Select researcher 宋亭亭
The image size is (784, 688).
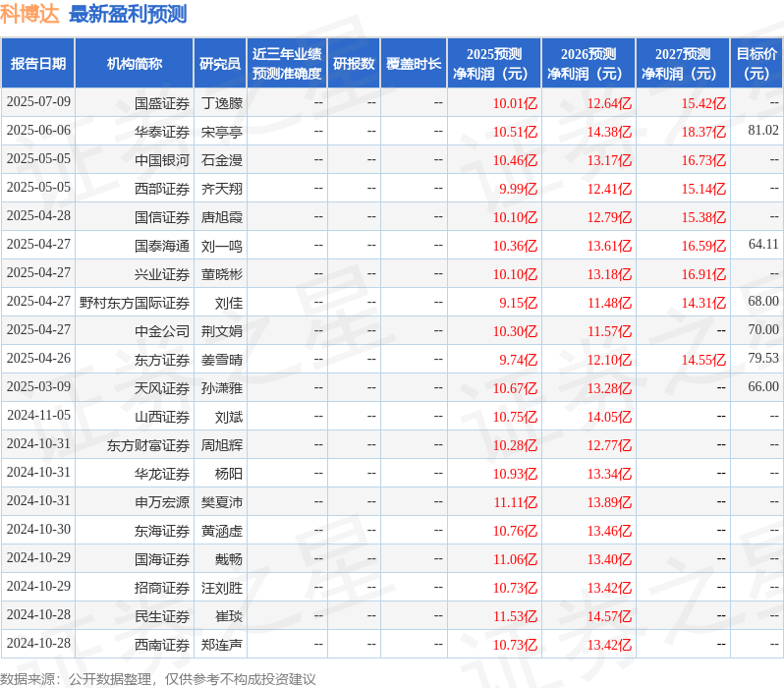pyautogui.click(x=222, y=132)
